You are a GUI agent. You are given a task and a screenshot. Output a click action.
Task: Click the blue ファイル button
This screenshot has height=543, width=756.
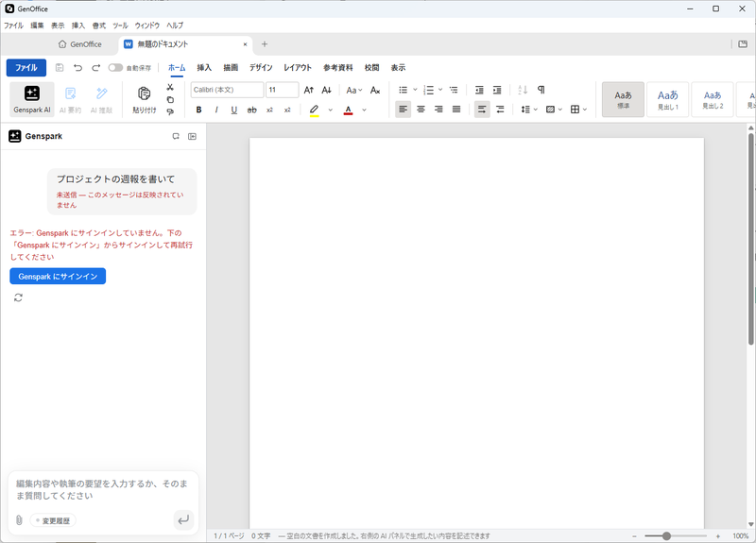point(26,67)
